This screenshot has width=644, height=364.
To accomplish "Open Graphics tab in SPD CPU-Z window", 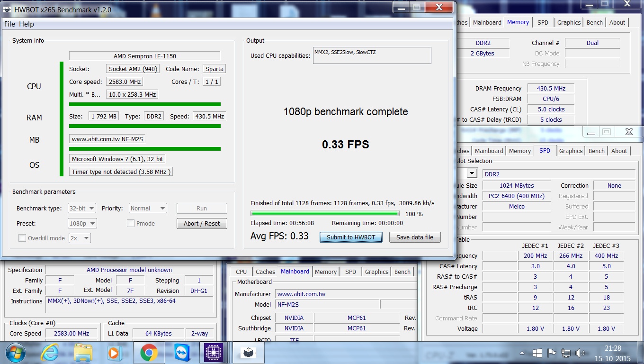I will 571,151.
